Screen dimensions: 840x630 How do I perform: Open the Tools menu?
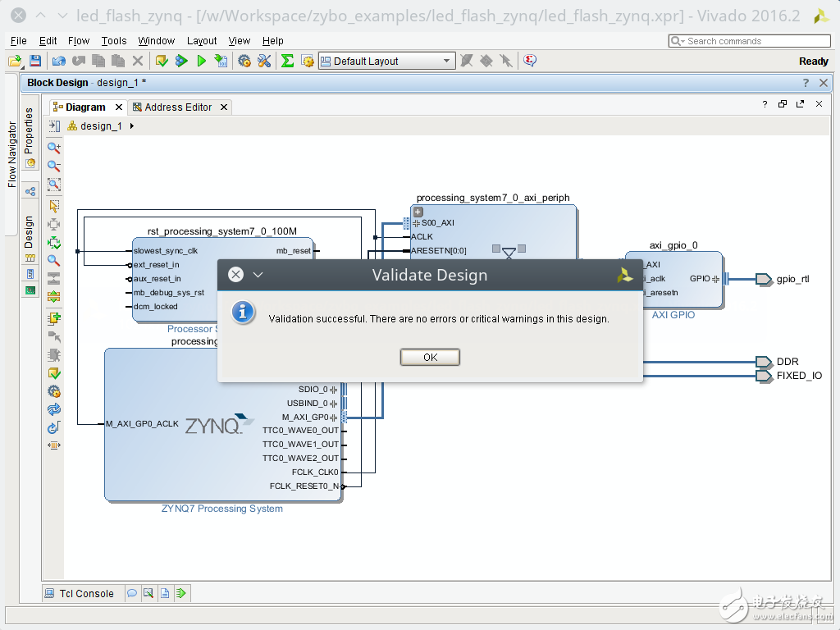[114, 40]
